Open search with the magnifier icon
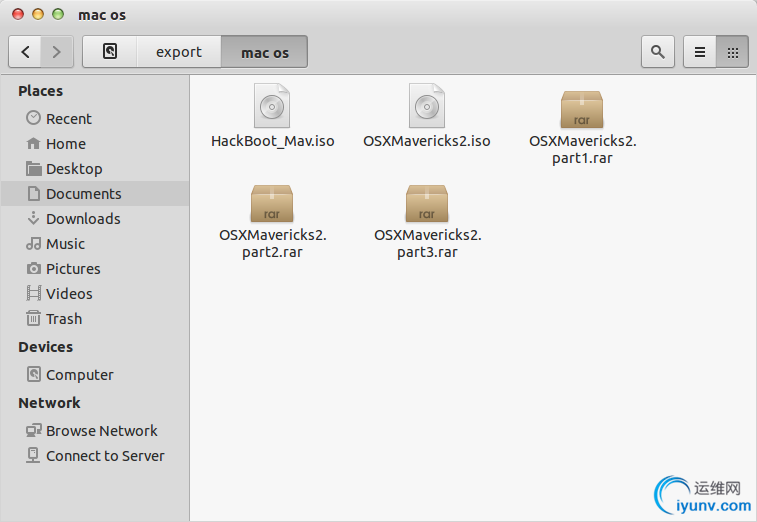This screenshot has height=522, width=757. tap(658, 52)
